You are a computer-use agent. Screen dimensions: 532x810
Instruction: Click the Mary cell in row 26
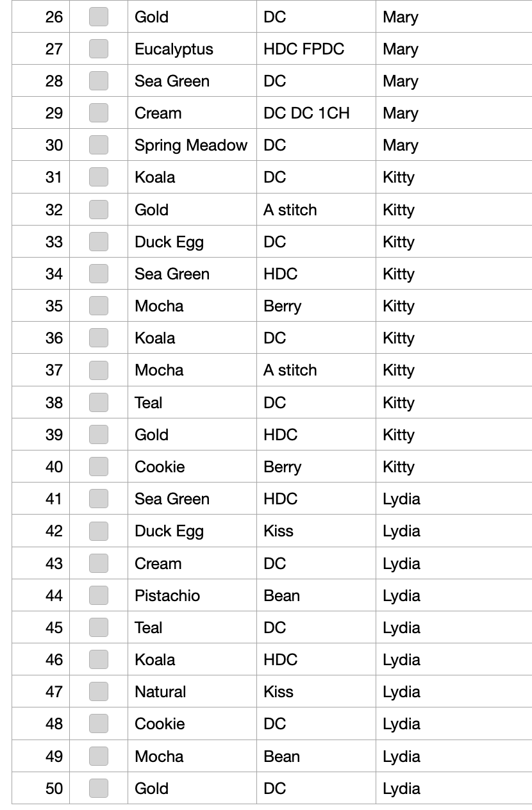point(454,17)
